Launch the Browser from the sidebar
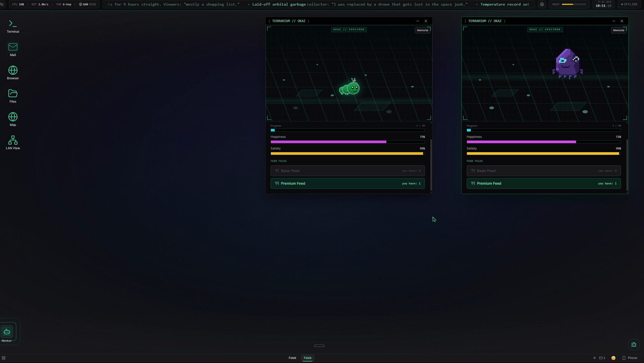The width and height of the screenshot is (644, 363). tap(13, 73)
